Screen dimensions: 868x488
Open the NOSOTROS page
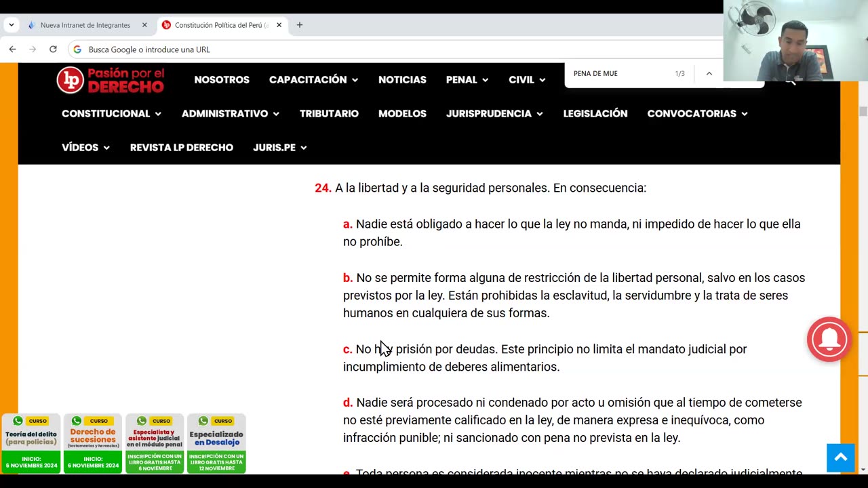click(x=222, y=80)
